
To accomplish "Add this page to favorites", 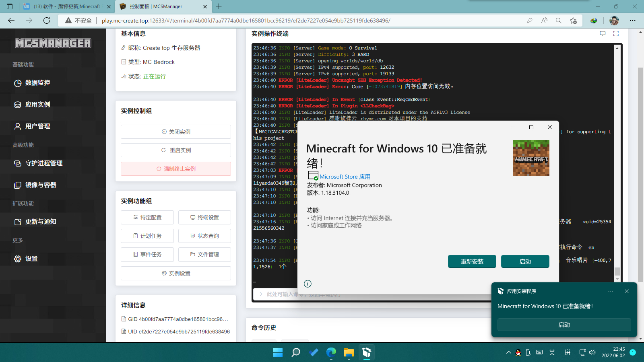I will coord(573,21).
